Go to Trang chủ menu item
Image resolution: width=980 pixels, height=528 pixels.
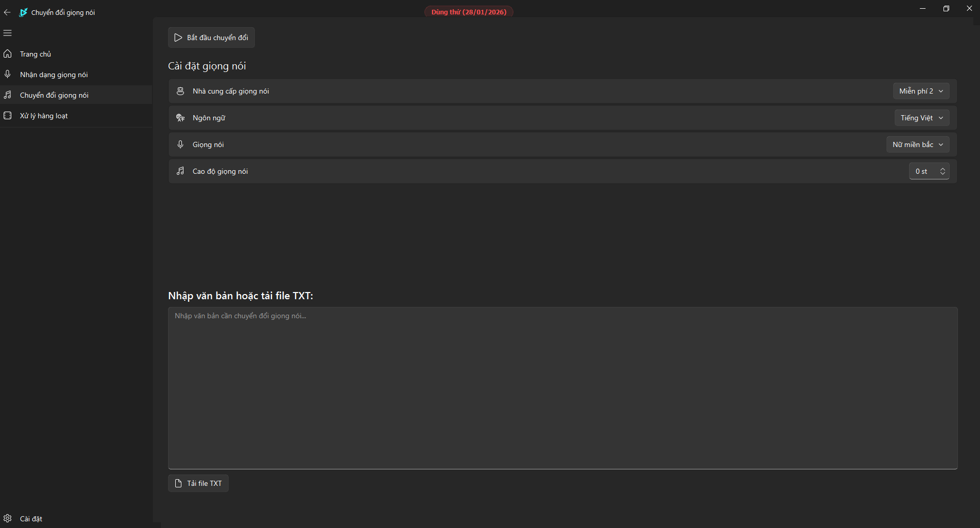[x=35, y=54]
